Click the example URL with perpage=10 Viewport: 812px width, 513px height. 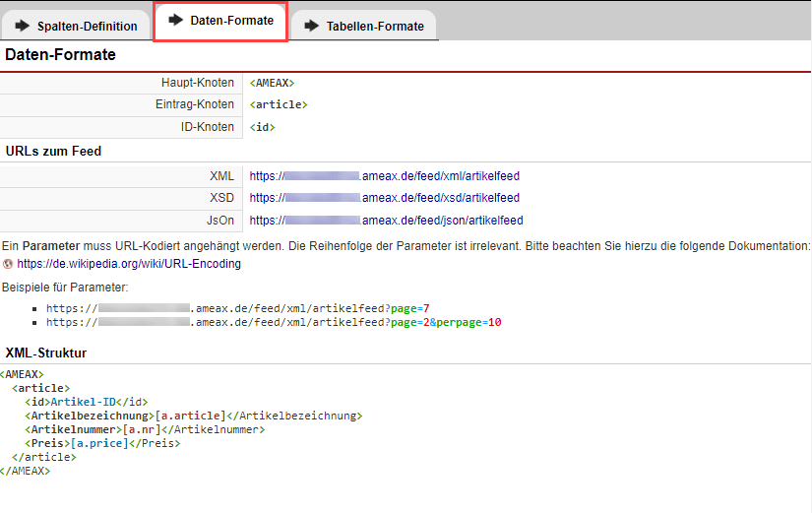(x=274, y=322)
